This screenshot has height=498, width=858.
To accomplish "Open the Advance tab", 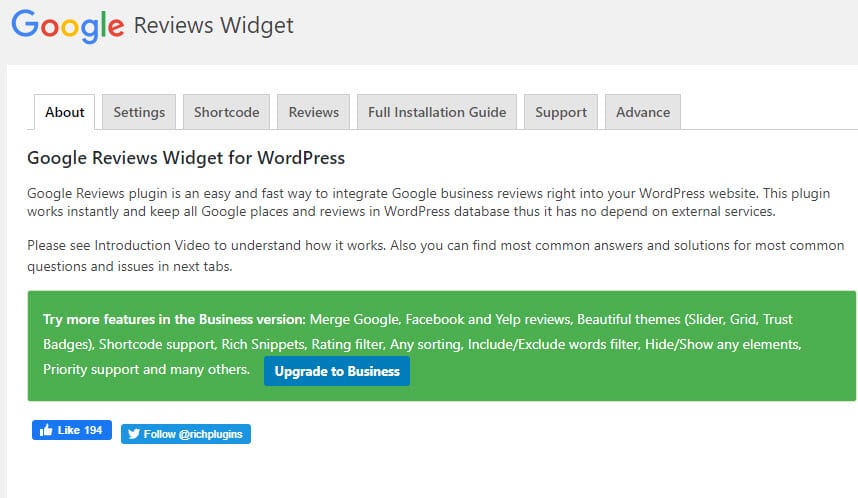I will click(643, 112).
